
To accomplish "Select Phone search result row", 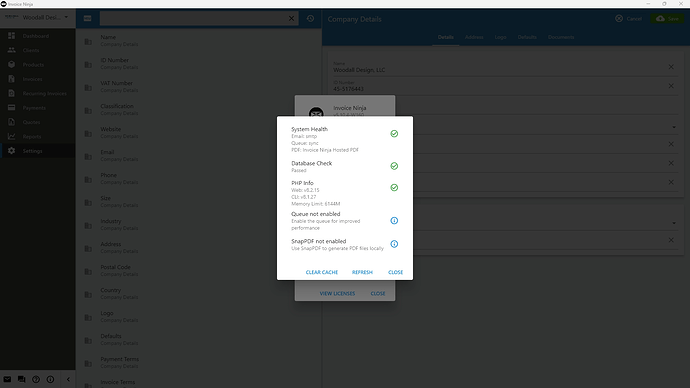I will [x=199, y=178].
